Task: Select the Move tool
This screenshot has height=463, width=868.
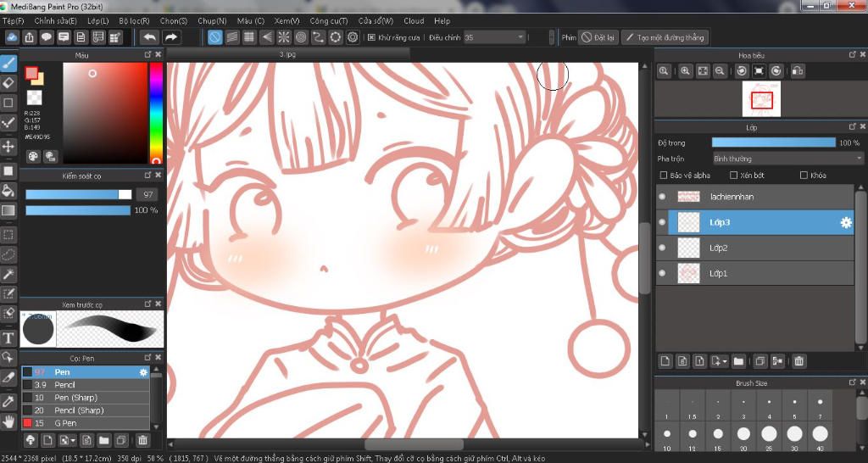Action: click(8, 147)
